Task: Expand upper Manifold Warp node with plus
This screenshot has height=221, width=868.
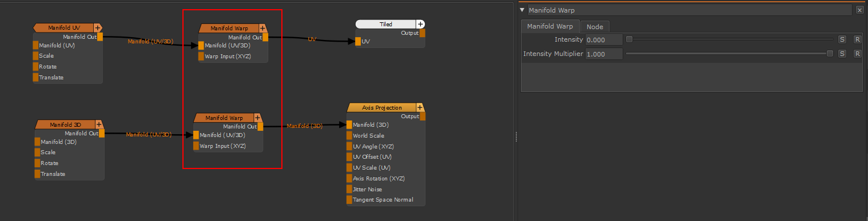Action: (262, 28)
